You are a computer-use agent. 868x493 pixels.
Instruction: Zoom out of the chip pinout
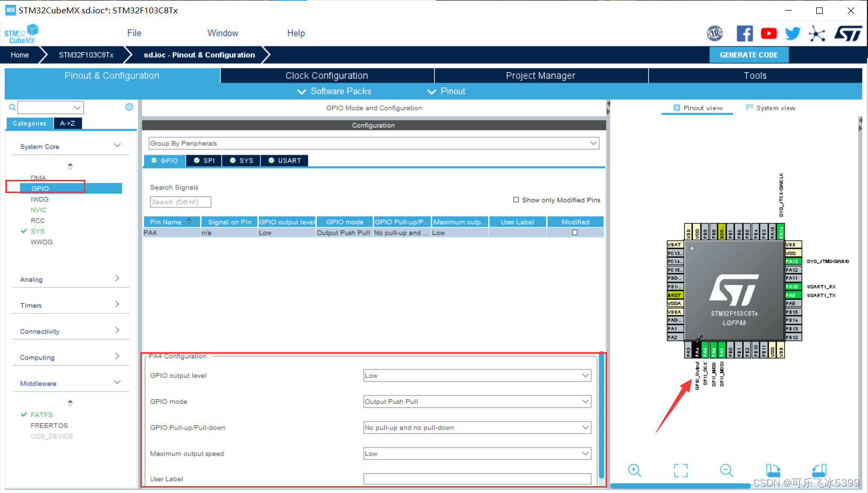(727, 470)
